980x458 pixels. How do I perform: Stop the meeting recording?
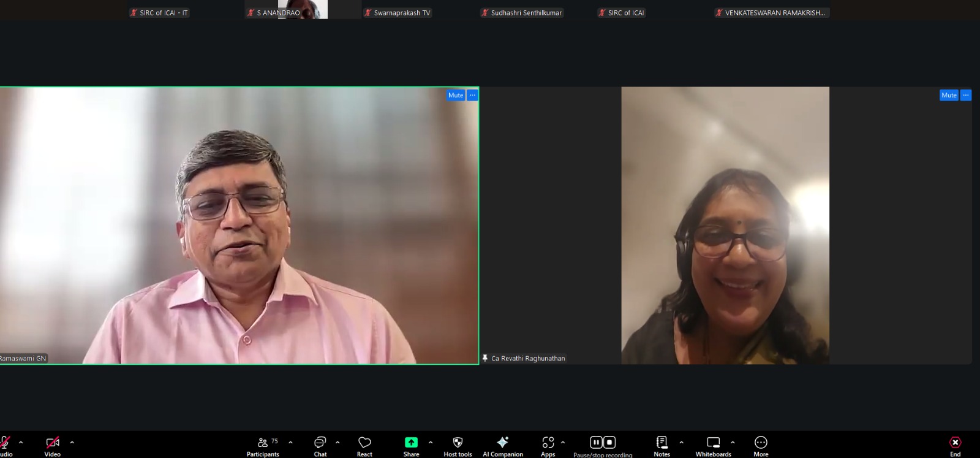[609, 442]
